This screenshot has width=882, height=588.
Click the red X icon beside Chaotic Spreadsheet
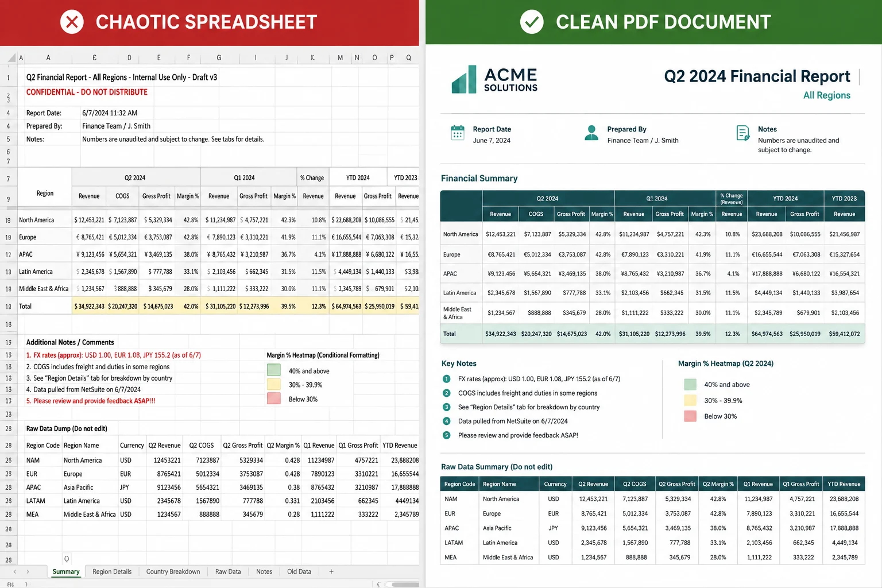(72, 22)
